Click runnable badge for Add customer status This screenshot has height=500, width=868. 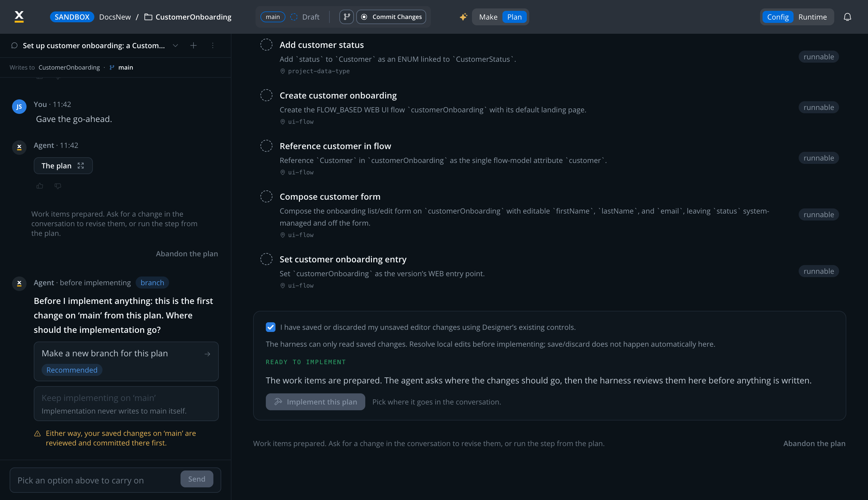(819, 57)
